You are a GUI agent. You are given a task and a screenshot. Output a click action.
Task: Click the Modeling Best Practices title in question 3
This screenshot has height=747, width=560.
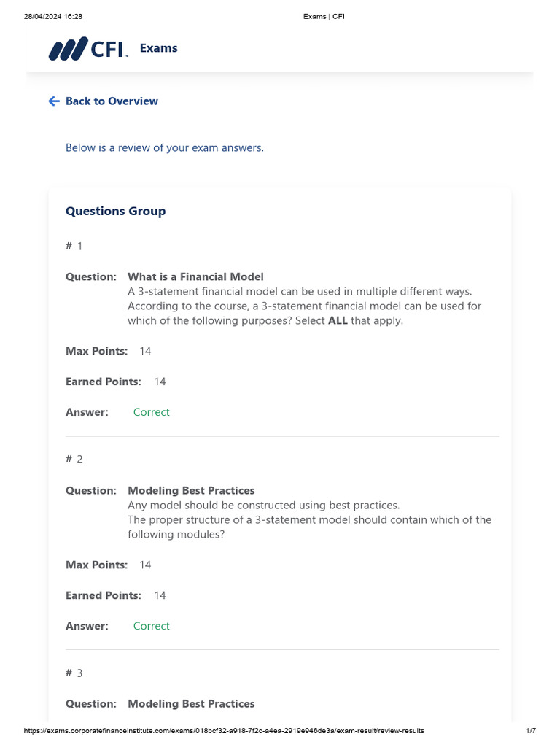[x=192, y=704]
